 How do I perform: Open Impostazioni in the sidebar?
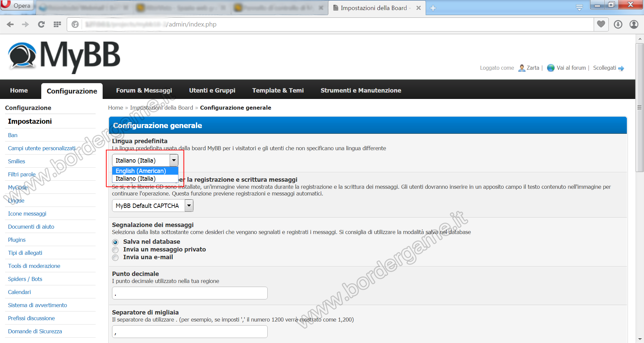pos(30,121)
